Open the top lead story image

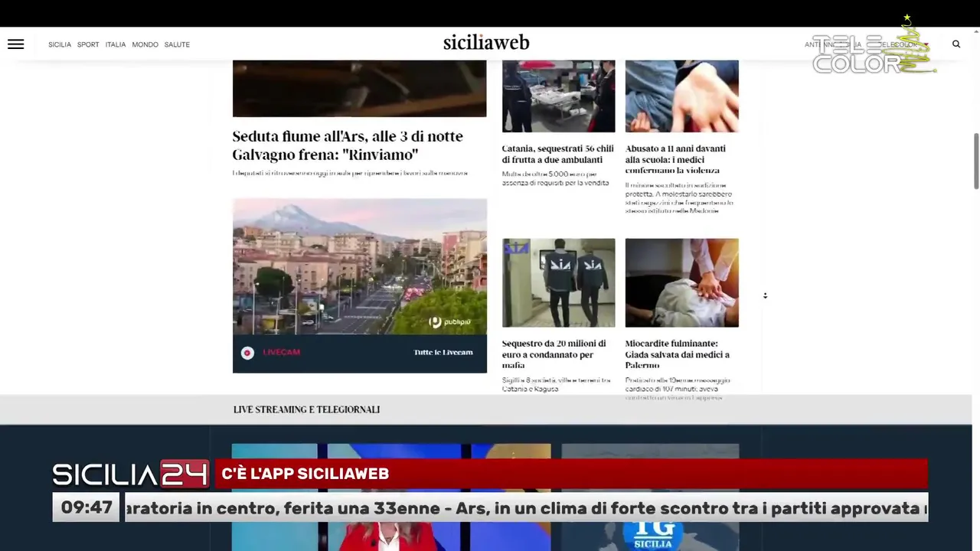click(360, 88)
